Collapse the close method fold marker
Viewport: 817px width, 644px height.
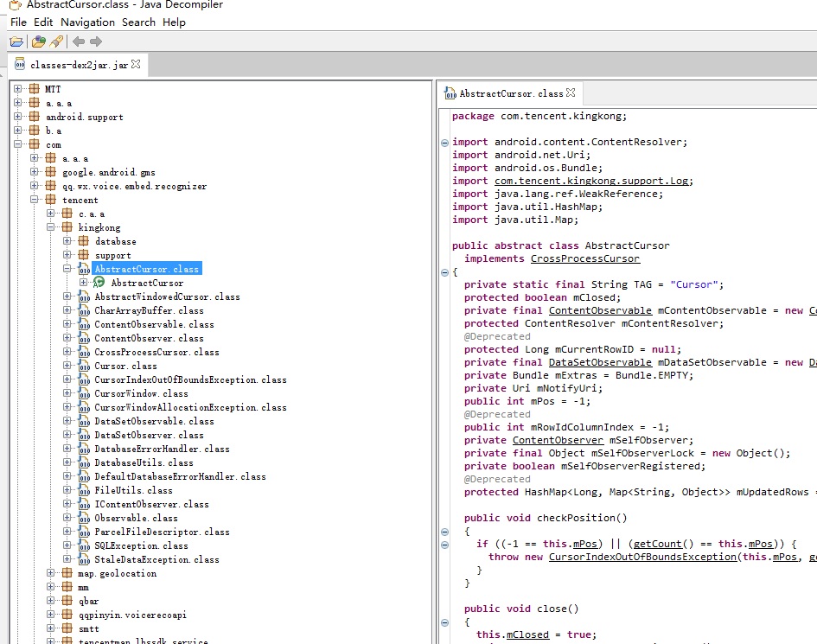[x=444, y=622]
